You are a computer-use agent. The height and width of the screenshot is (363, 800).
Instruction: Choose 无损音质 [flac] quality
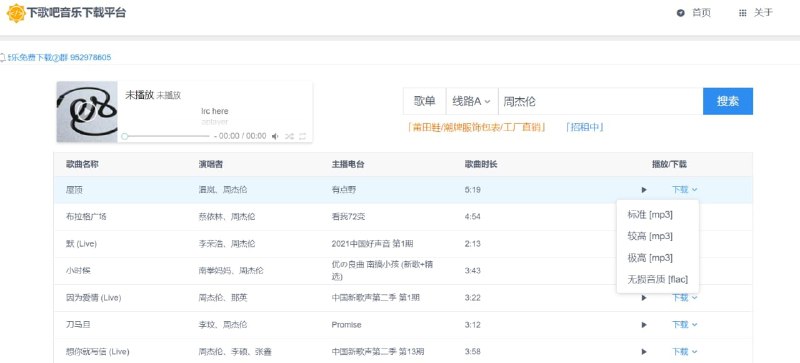[x=658, y=279]
